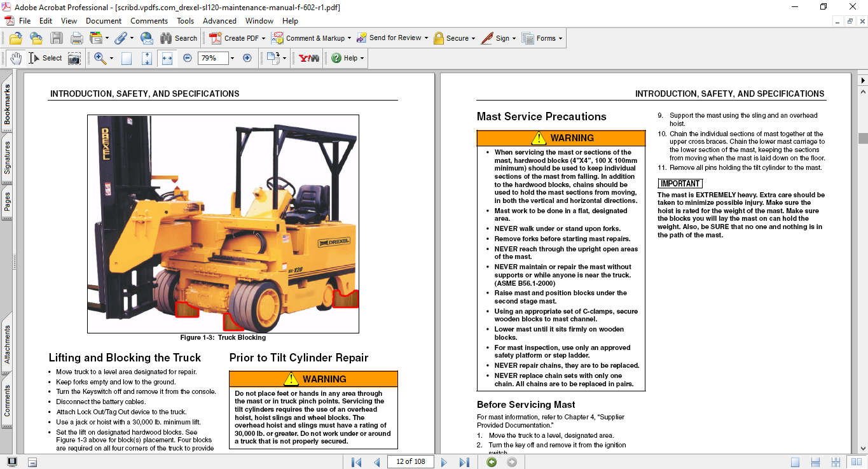This screenshot has width=868, height=469.
Task: Click the Print icon
Action: click(77, 38)
